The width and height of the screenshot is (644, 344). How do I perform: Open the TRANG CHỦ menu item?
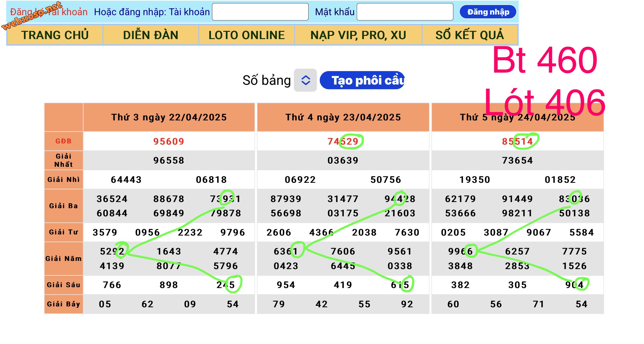55,35
